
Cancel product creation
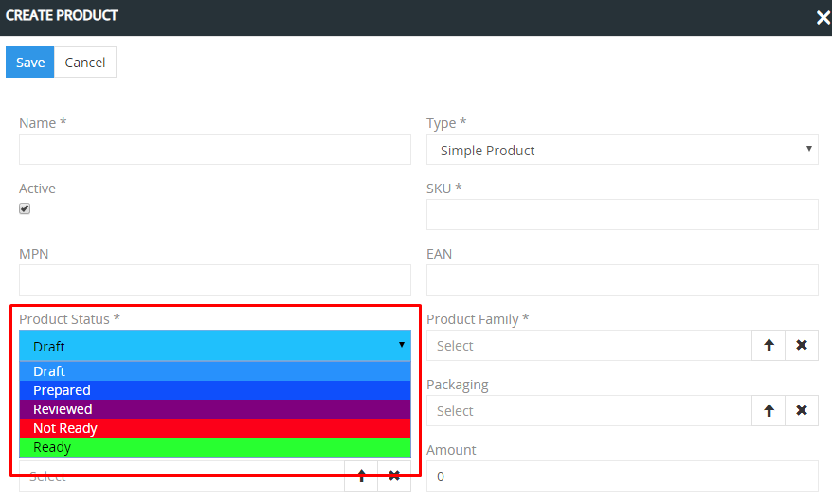click(x=85, y=63)
